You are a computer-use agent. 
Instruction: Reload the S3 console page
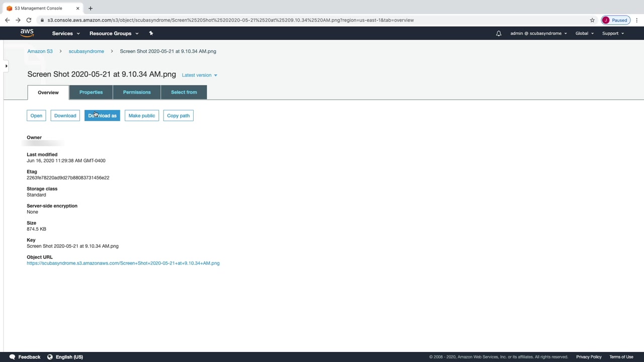tap(29, 20)
